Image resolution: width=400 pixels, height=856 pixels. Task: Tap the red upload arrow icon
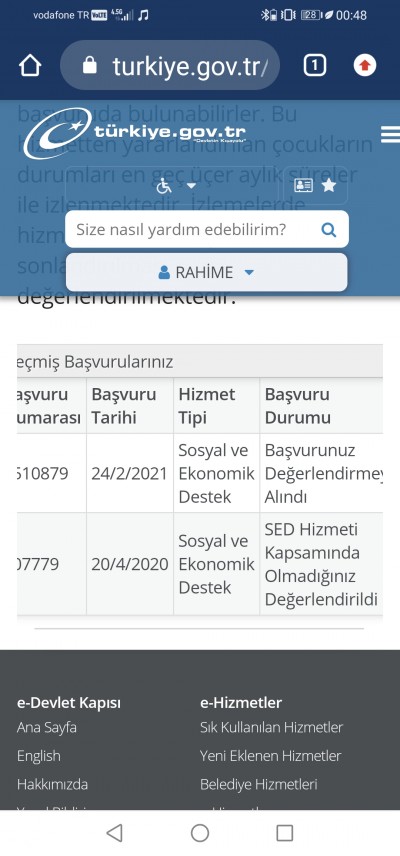tap(365, 66)
